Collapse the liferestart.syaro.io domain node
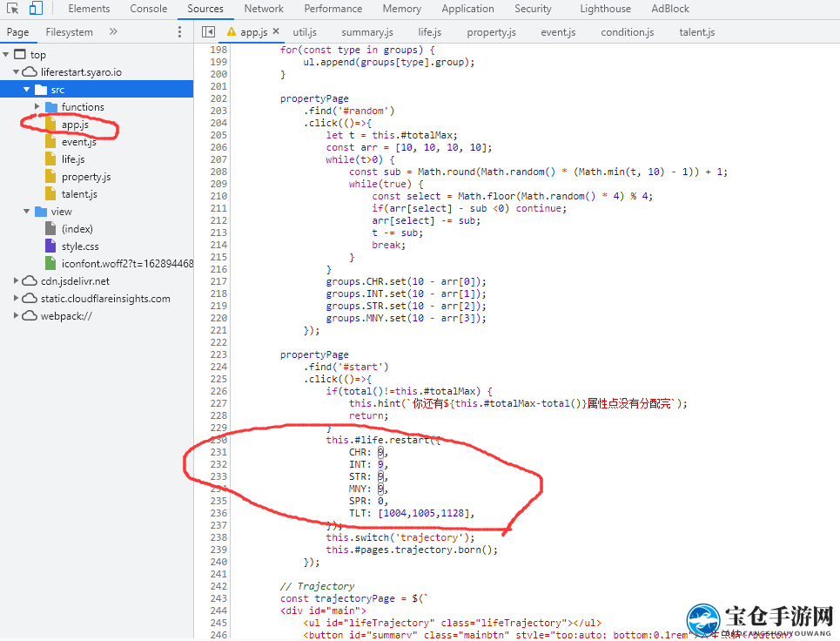This screenshot has height=641, width=840. (x=16, y=71)
